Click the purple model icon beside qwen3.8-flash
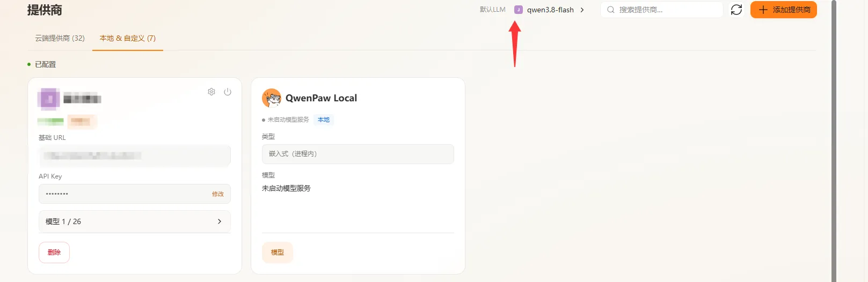The image size is (868, 282). point(519,10)
